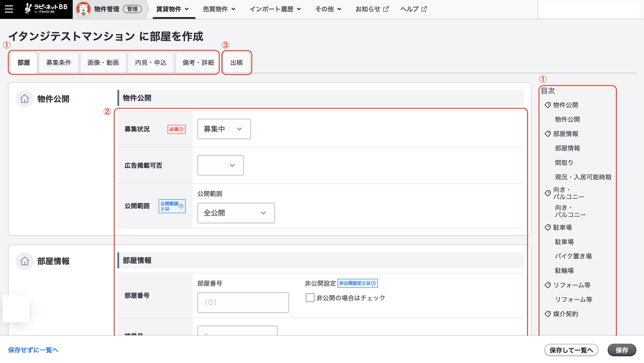Screen dimensions: 644x363
Task: Open 募集状況 dropdown showing 募集中
Action: coord(224,129)
